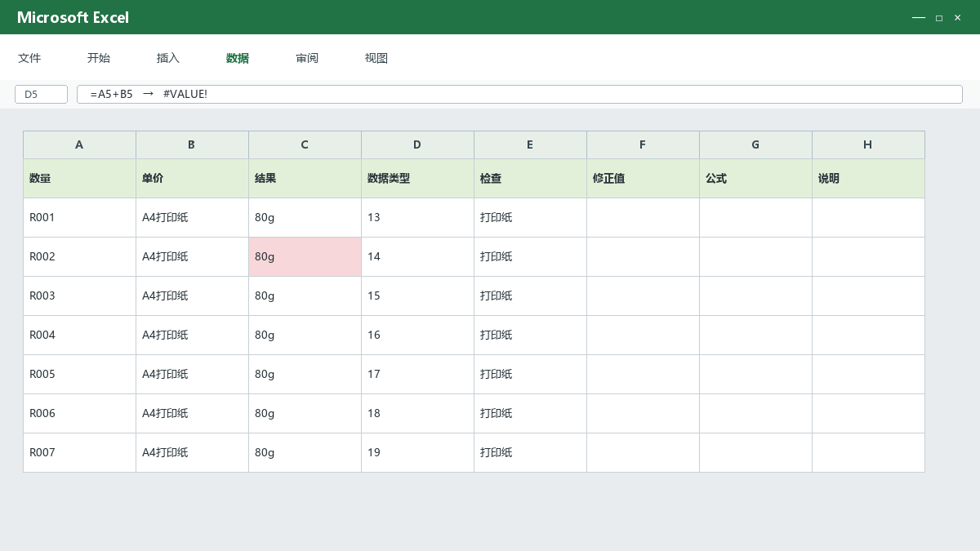Select the cell with value 13
The height and width of the screenshot is (551, 980).
tap(417, 217)
